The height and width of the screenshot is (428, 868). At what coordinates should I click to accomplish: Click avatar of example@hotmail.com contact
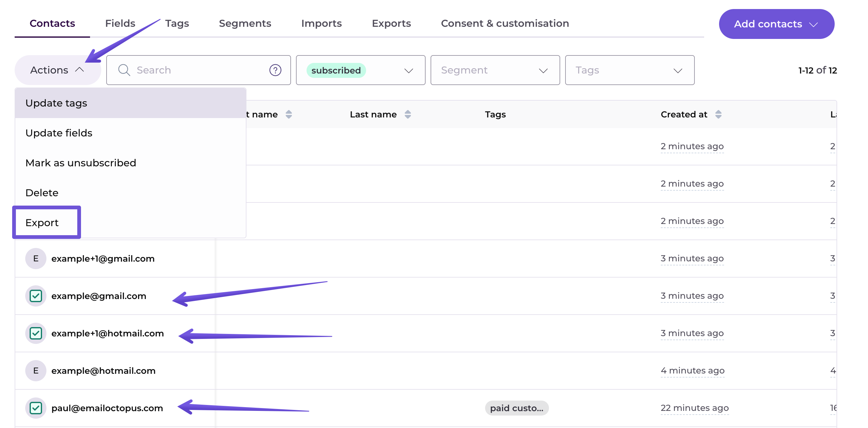click(36, 370)
